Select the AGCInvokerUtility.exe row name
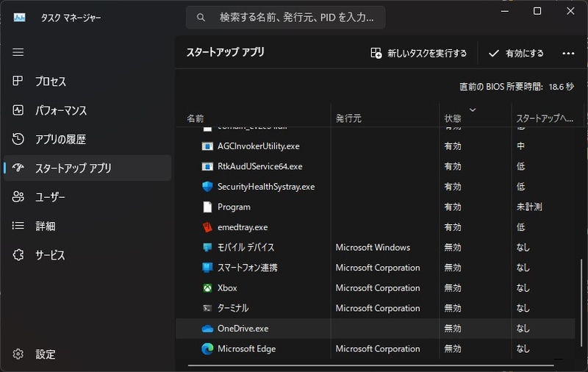The height and width of the screenshot is (372, 588). (259, 146)
